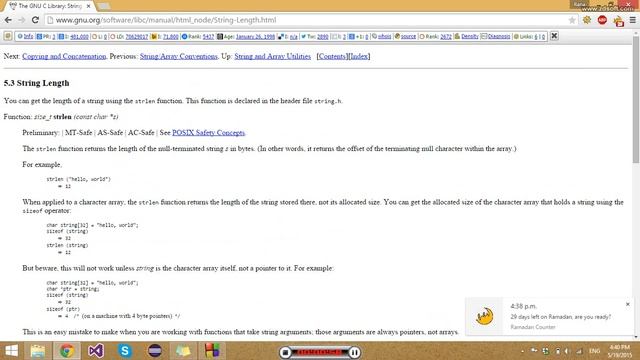Open the red ABP extension icon
This screenshot has width=640, height=360.
point(602,20)
